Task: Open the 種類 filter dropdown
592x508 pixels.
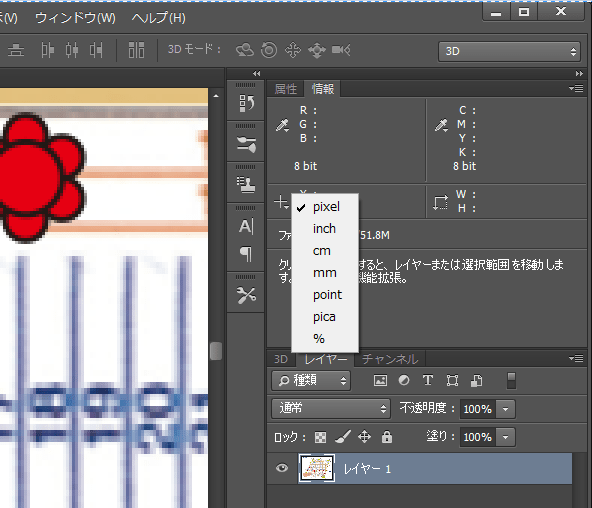Action: click(x=311, y=380)
